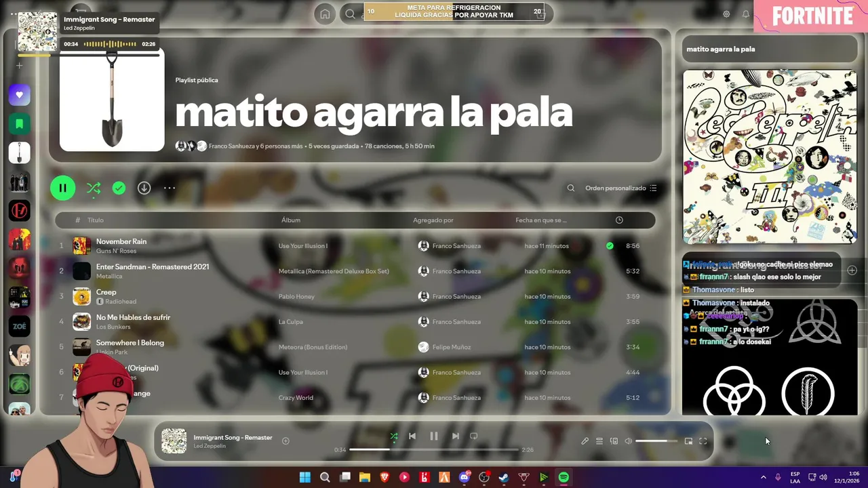Open Liked Songs in the sidebar
The image size is (868, 488).
(19, 95)
